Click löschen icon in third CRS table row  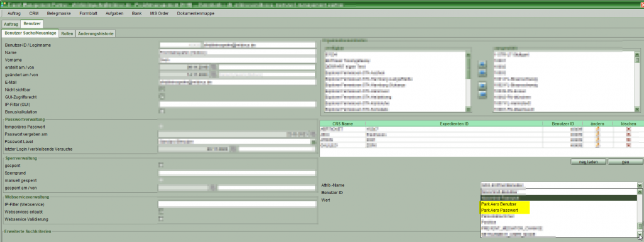(x=628, y=140)
